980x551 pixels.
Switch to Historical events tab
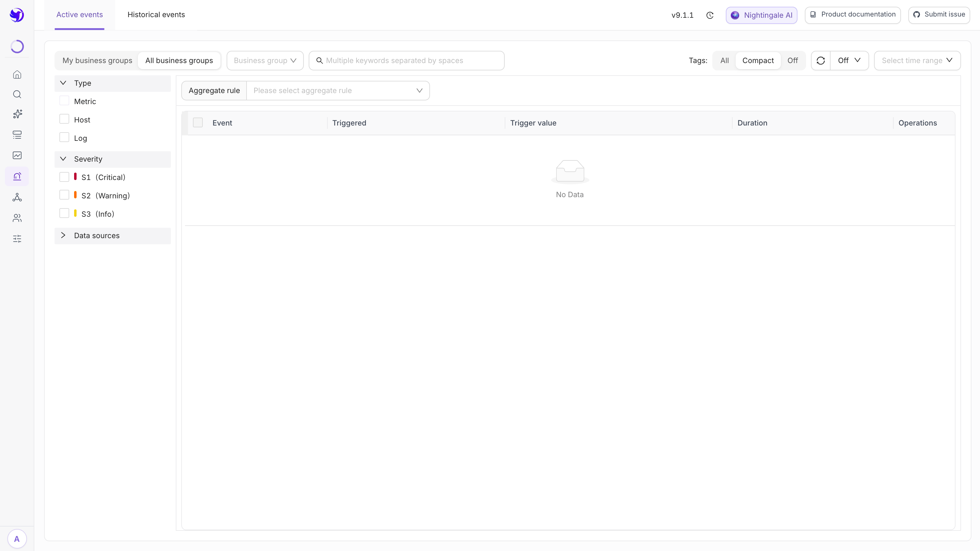click(x=156, y=14)
